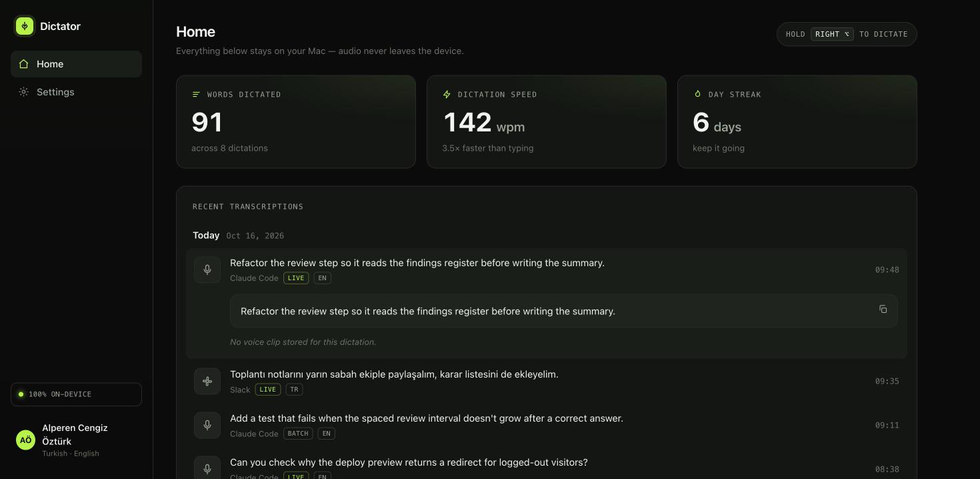
Task: Click the 09:35 timestamp
Action: coord(887,381)
